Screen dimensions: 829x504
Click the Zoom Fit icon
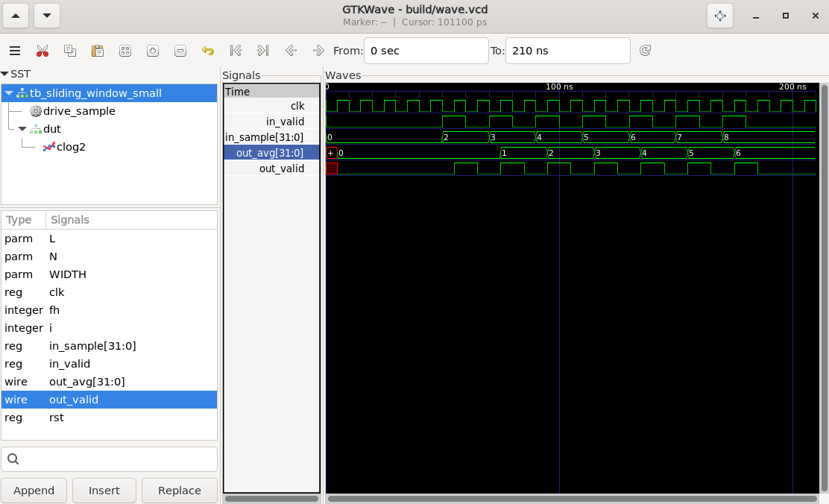point(125,51)
